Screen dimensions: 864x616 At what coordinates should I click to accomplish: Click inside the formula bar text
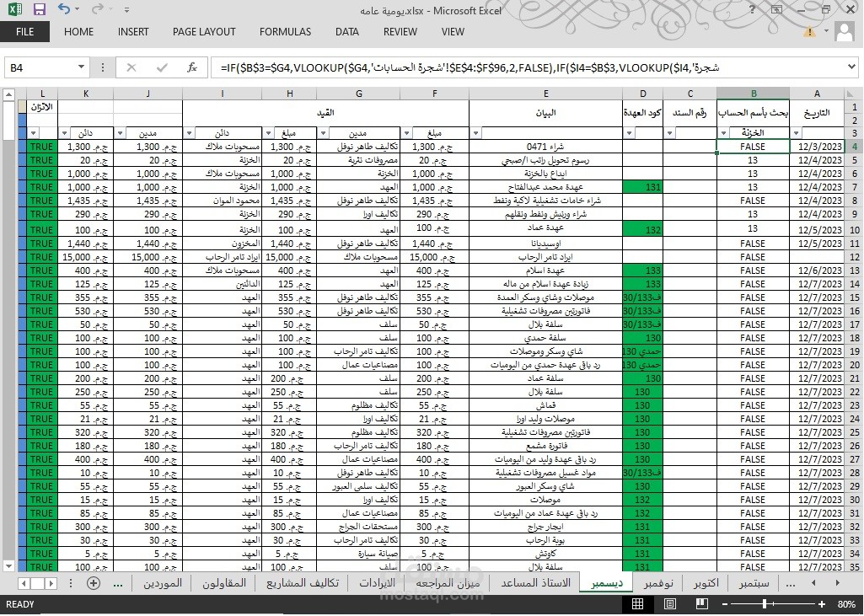526,67
